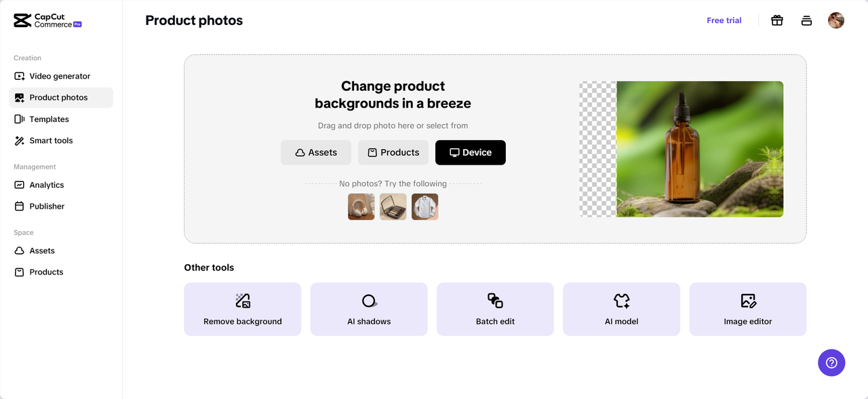Pick the white shirt sample photo
Viewport: 868px width, 399px height.
425,207
